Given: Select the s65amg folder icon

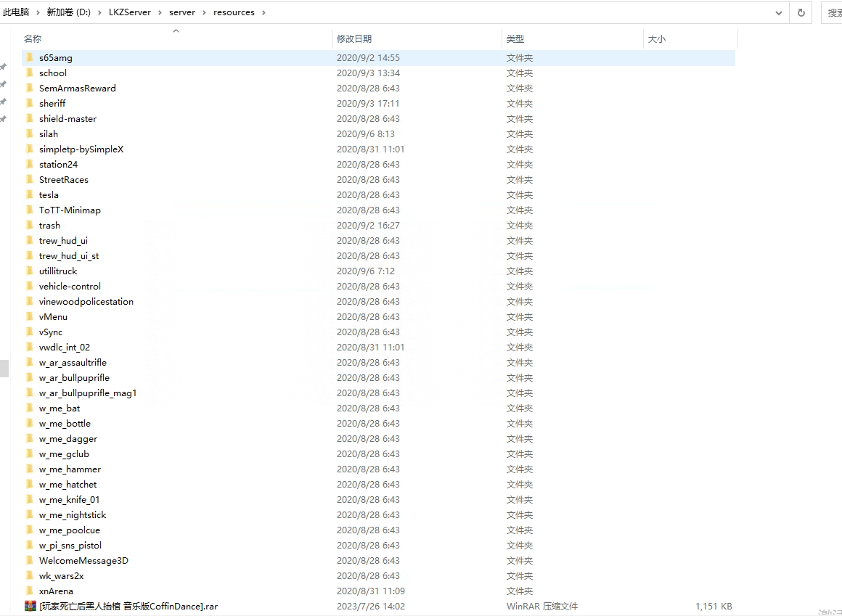Looking at the screenshot, I should (x=30, y=57).
